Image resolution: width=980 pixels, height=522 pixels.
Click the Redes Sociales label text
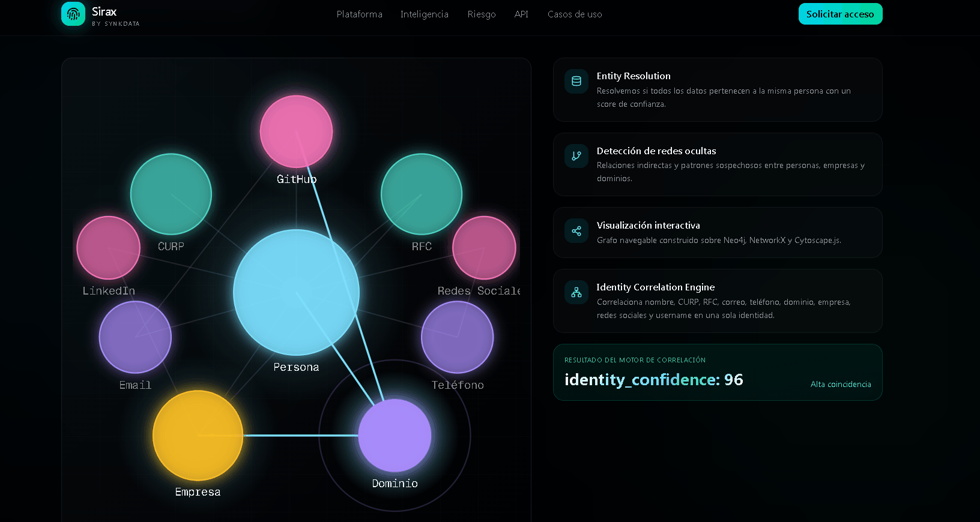pyautogui.click(x=479, y=291)
